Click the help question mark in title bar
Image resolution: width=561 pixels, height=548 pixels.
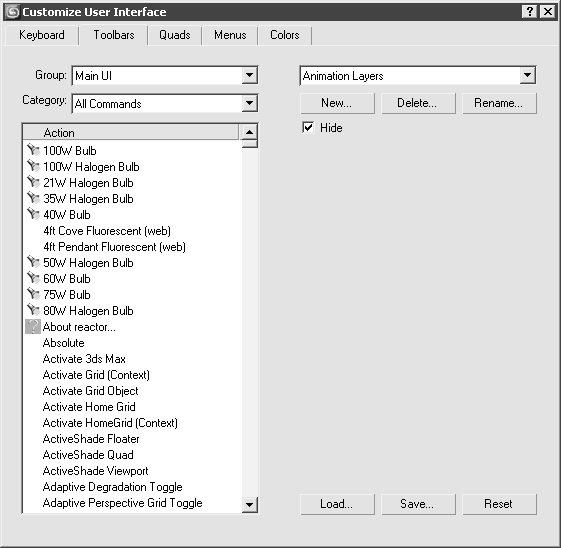530,12
